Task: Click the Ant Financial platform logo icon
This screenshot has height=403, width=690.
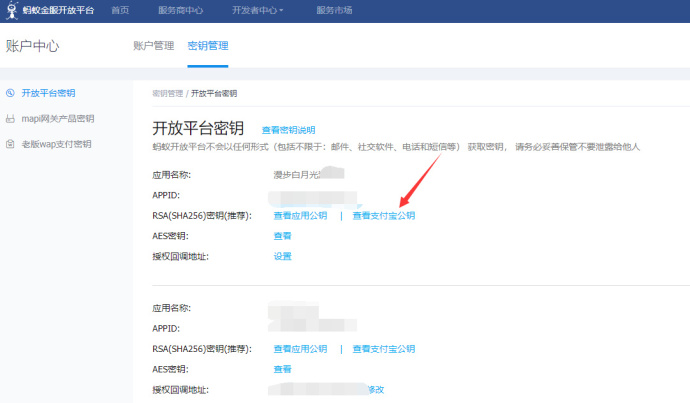Action: tap(12, 10)
